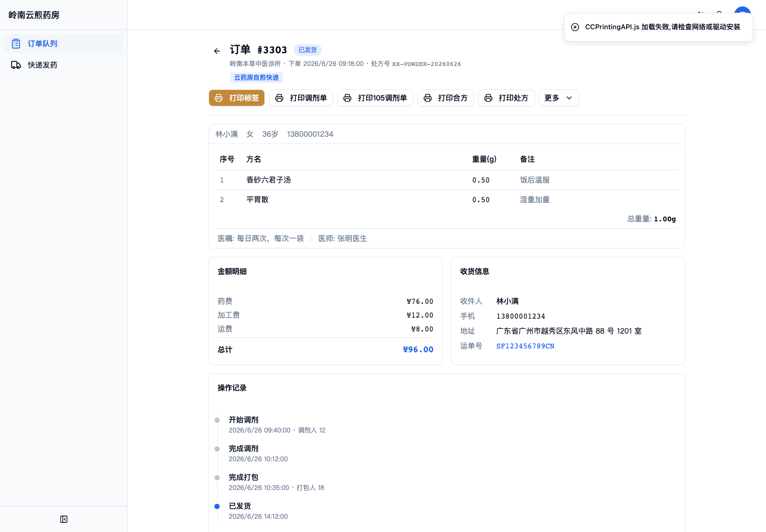Click the 运费 ¥8.00 amount
Viewport: 766px width, 532px height.
coord(422,329)
